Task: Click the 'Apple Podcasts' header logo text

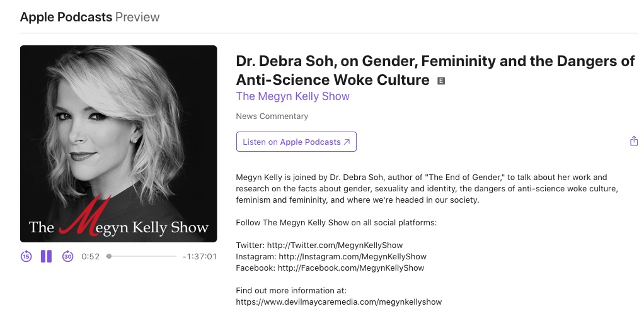Action: tap(66, 17)
